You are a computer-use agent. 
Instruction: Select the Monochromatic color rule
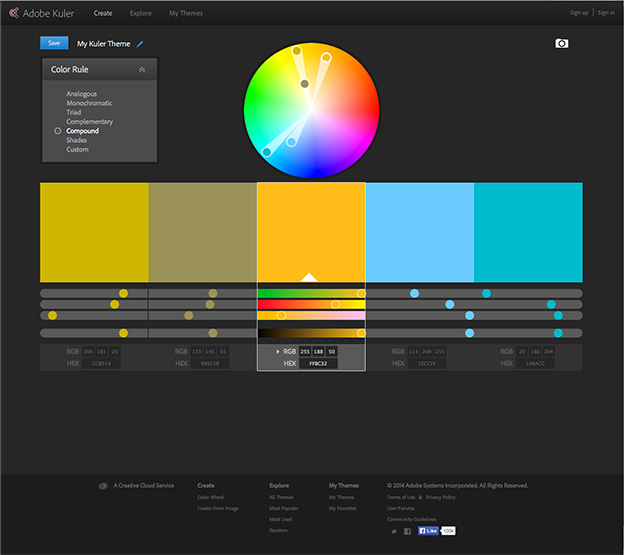(x=89, y=103)
